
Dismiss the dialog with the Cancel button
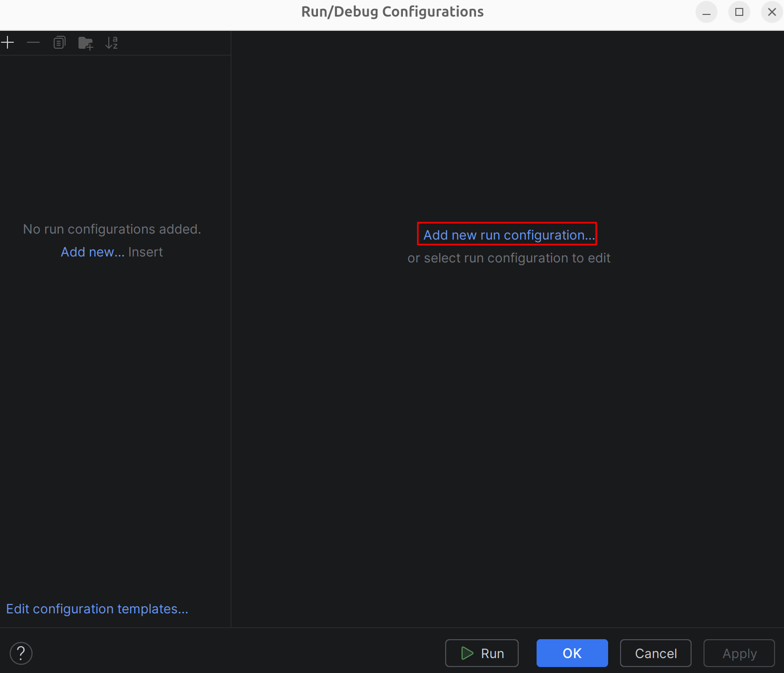pyautogui.click(x=655, y=653)
